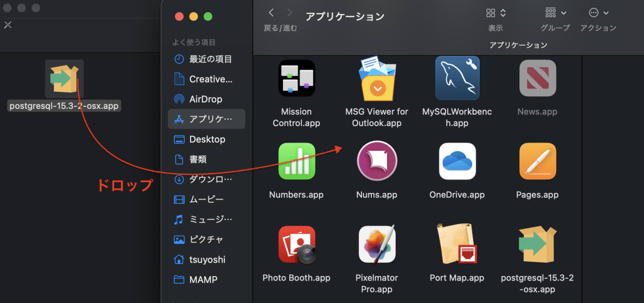Click the Numbers.app label
Screen dimensions: 644x303
pos(296,195)
